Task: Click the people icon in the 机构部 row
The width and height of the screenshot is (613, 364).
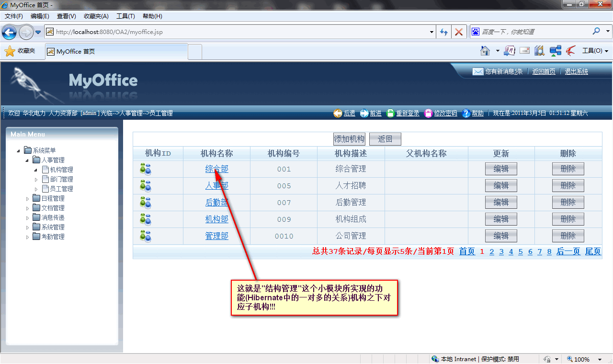Action: click(x=146, y=219)
